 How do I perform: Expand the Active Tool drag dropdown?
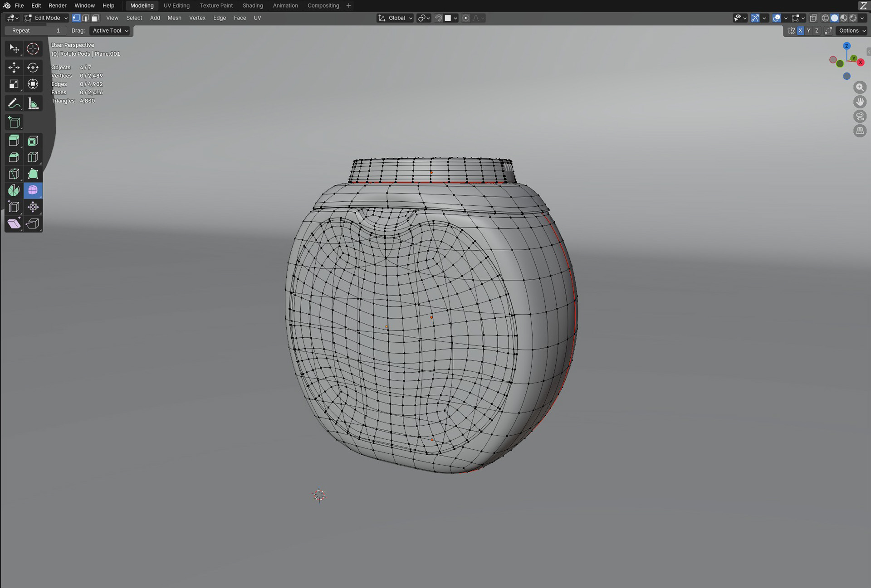pos(110,30)
